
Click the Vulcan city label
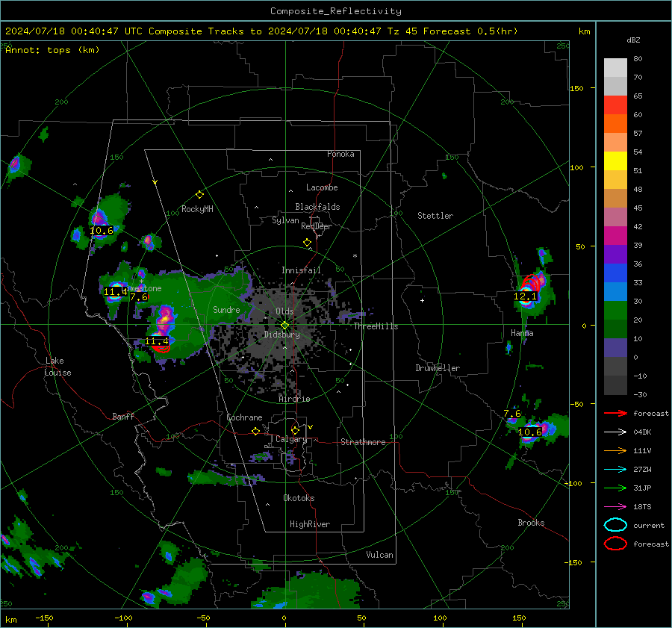(x=380, y=555)
